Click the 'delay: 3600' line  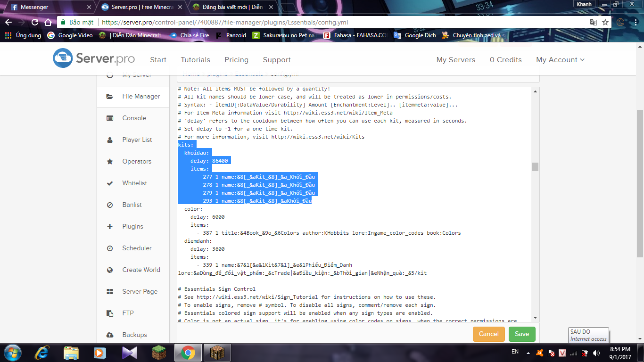pos(207,249)
